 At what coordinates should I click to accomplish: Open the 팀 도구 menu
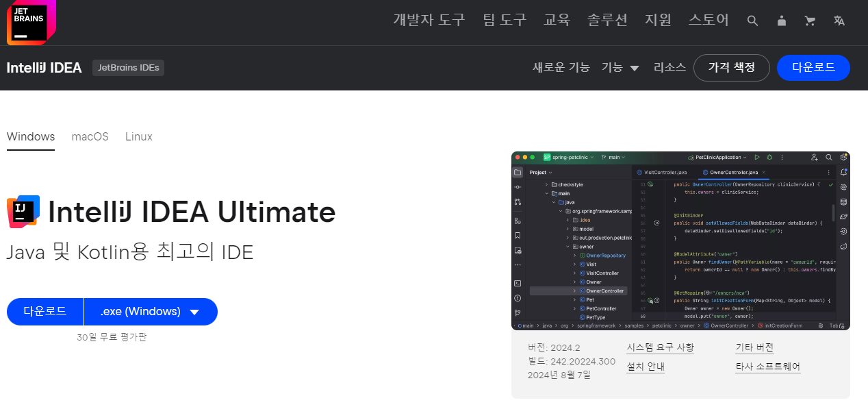(x=505, y=20)
